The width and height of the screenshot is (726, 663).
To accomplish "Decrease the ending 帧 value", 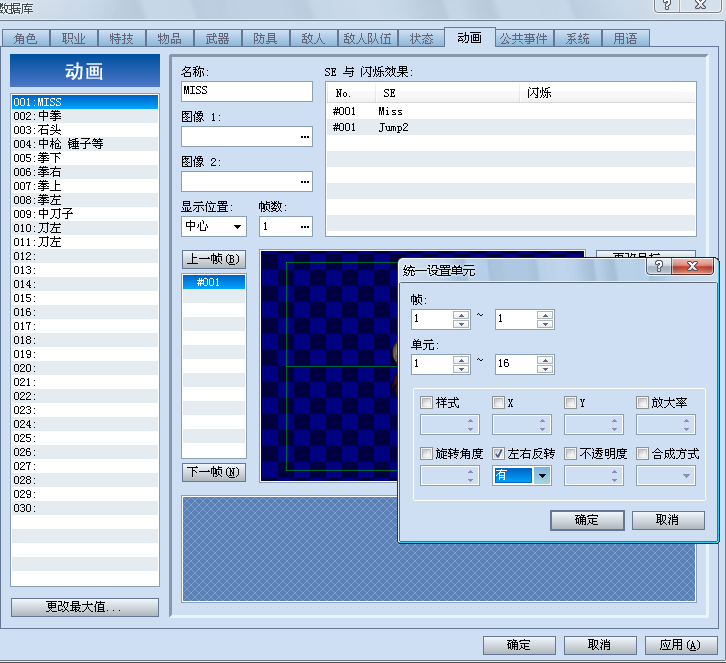I will (545, 324).
